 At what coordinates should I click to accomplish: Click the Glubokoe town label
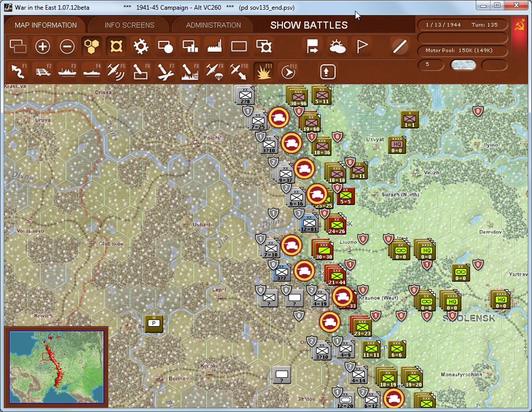(x=112, y=243)
